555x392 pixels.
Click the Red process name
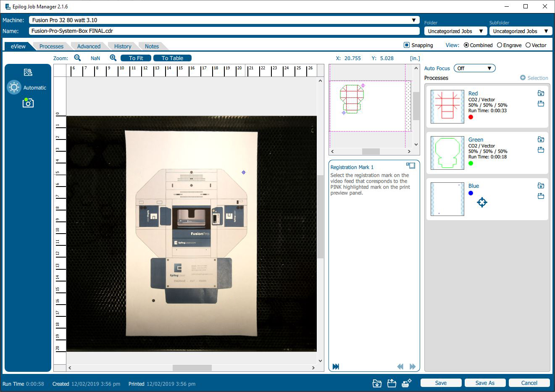click(x=473, y=93)
